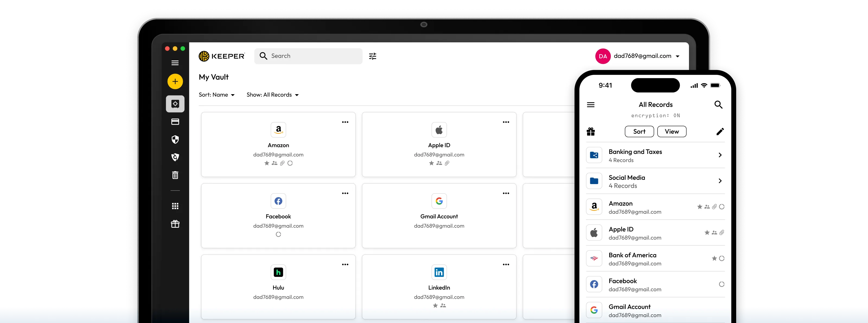Click the rotation icon on Facebook desktop card

(x=278, y=234)
